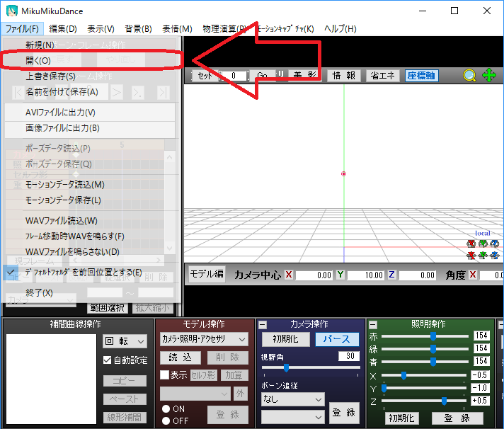Select the ON radio button
This screenshot has height=429, width=504.
pyautogui.click(x=166, y=409)
